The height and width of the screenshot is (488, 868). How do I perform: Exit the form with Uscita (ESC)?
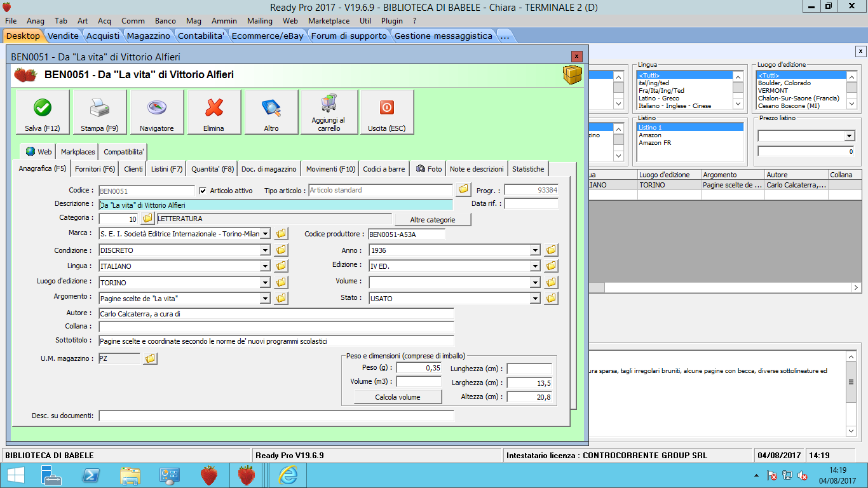pos(387,112)
